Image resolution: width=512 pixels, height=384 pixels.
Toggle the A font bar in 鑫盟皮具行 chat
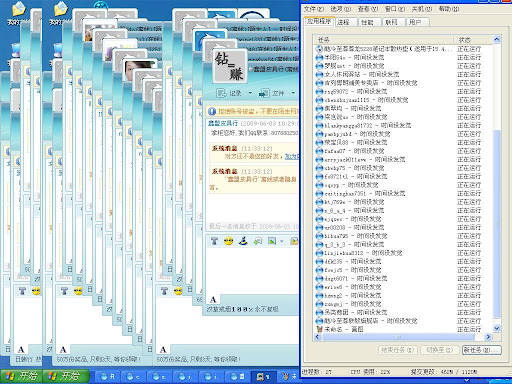click(213, 299)
